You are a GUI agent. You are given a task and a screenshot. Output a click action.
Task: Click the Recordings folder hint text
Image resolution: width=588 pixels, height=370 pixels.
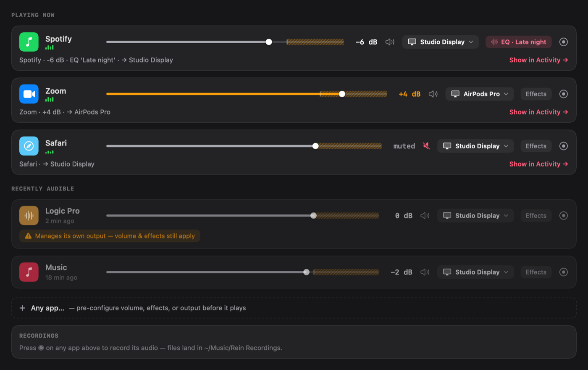[x=151, y=348]
